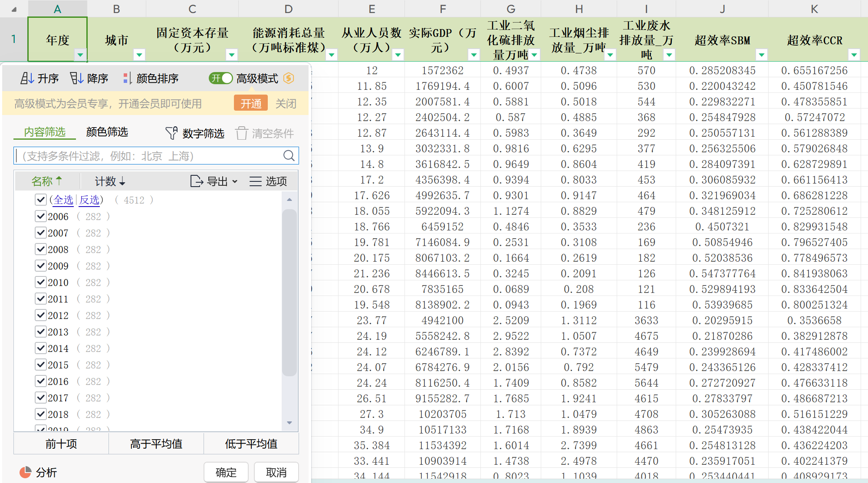Screen dimensions: 868x483
Task: Click the 分析 pie chart icon
Action: [x=26, y=472]
